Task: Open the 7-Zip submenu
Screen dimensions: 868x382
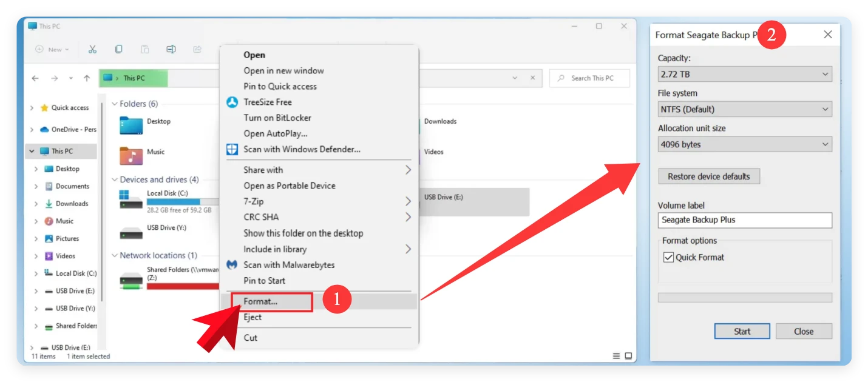Action: [319, 201]
